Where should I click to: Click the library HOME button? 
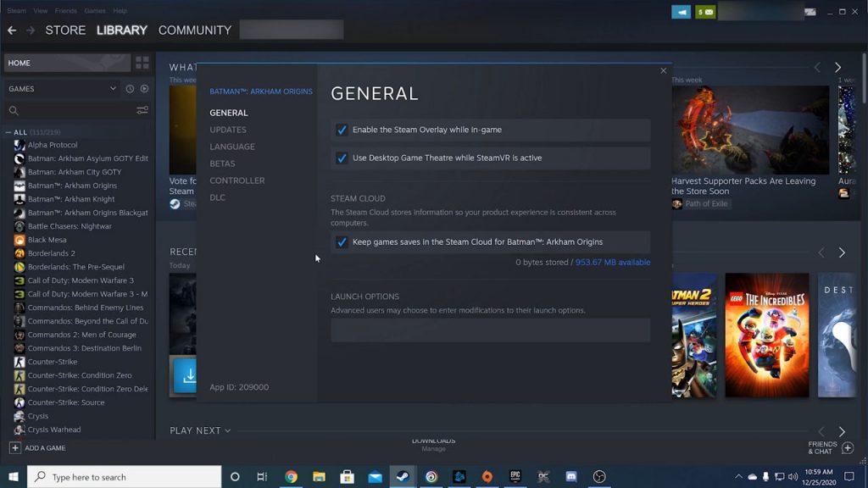pos(67,63)
